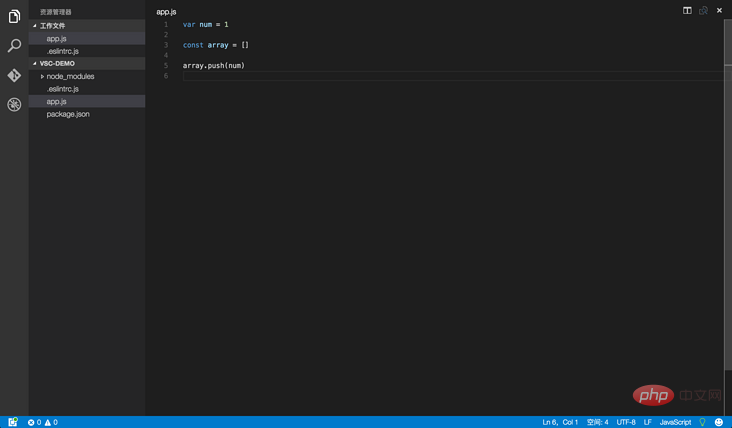The image size is (732, 428).
Task: Open package.json from the file tree
Action: [x=67, y=114]
